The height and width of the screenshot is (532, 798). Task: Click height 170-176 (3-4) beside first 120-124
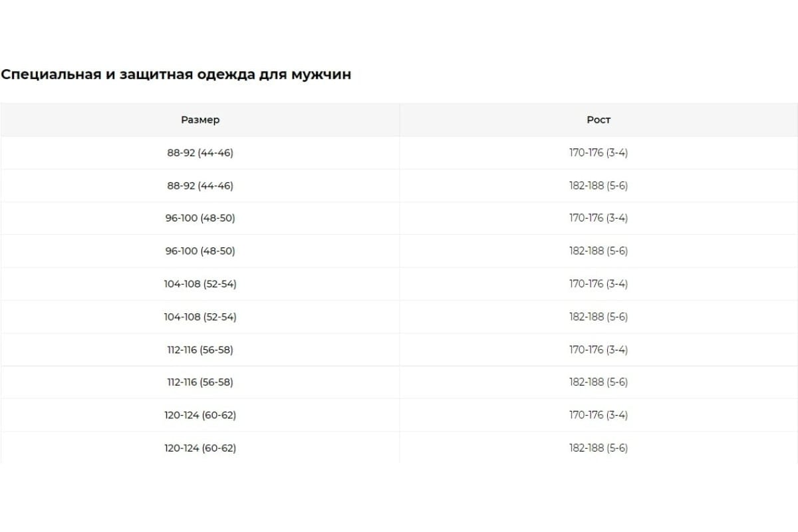point(598,415)
